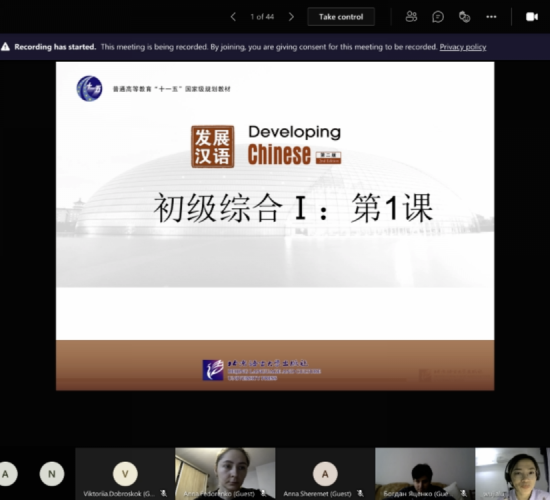This screenshot has height=500, width=550.
Task: Click the muted mic icon beside Viktoriia Dobroskok
Action: coord(163,493)
